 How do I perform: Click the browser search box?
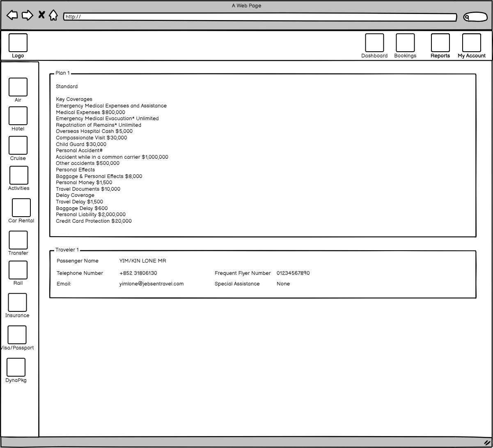click(475, 17)
